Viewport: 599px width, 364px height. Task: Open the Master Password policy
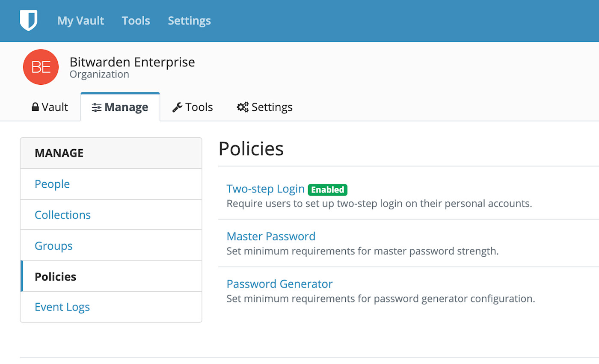pyautogui.click(x=271, y=236)
